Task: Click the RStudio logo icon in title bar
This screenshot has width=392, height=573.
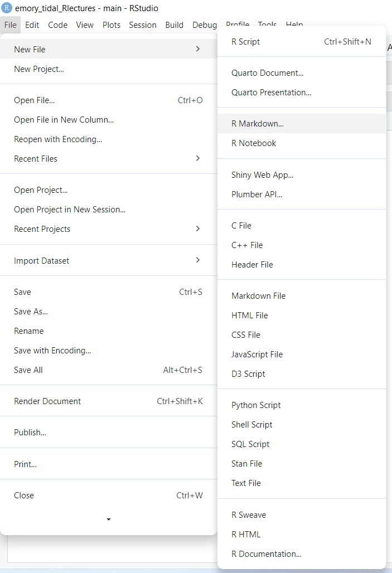Action: click(7, 8)
